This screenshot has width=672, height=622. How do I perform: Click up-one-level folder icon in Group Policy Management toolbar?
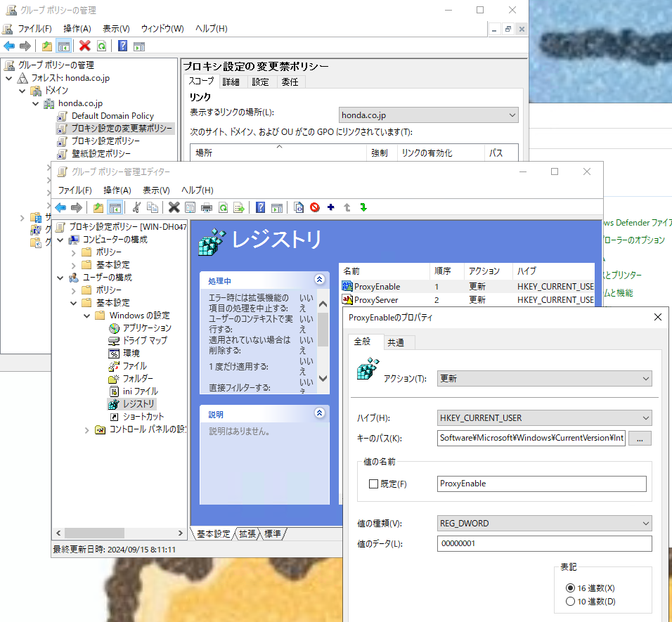point(47,46)
